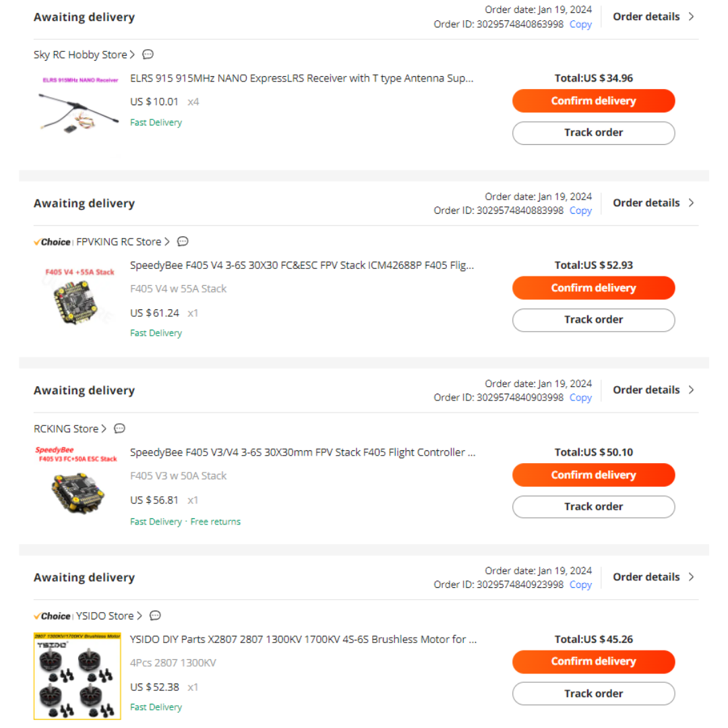The width and height of the screenshot is (728, 728).
Task: Open Order details for the F405 V4 stack order
Action: 653,203
